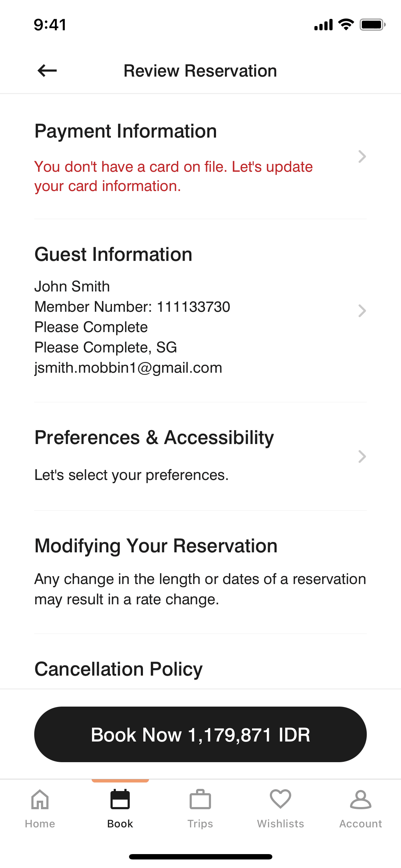Switch to the Trips tab label
This screenshot has width=401, height=868.
[200, 824]
